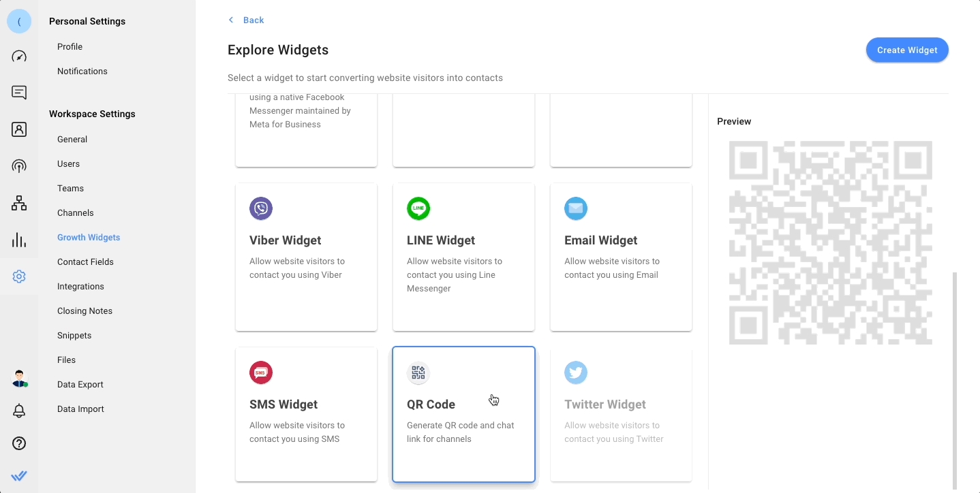The width and height of the screenshot is (980, 493).
Task: Click the QR code preview image
Action: pos(830,242)
